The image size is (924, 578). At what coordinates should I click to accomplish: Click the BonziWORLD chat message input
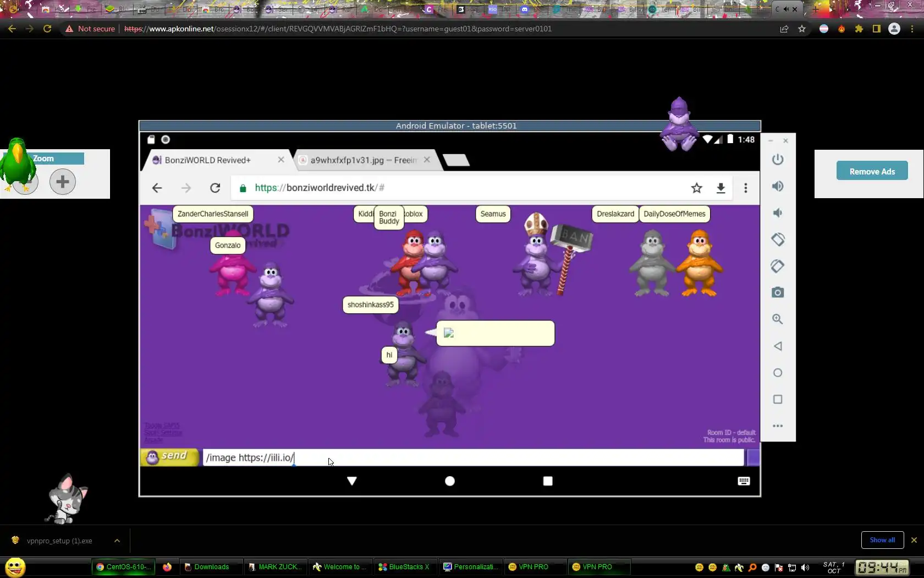click(473, 457)
